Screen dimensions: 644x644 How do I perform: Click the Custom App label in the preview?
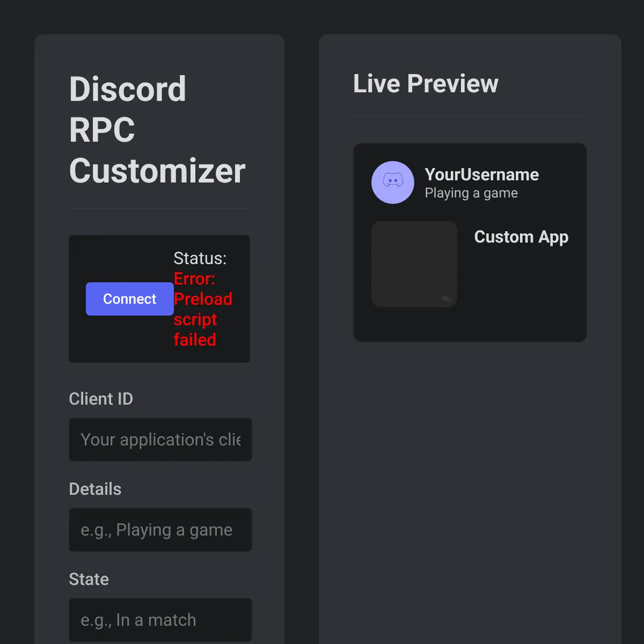[x=521, y=237]
